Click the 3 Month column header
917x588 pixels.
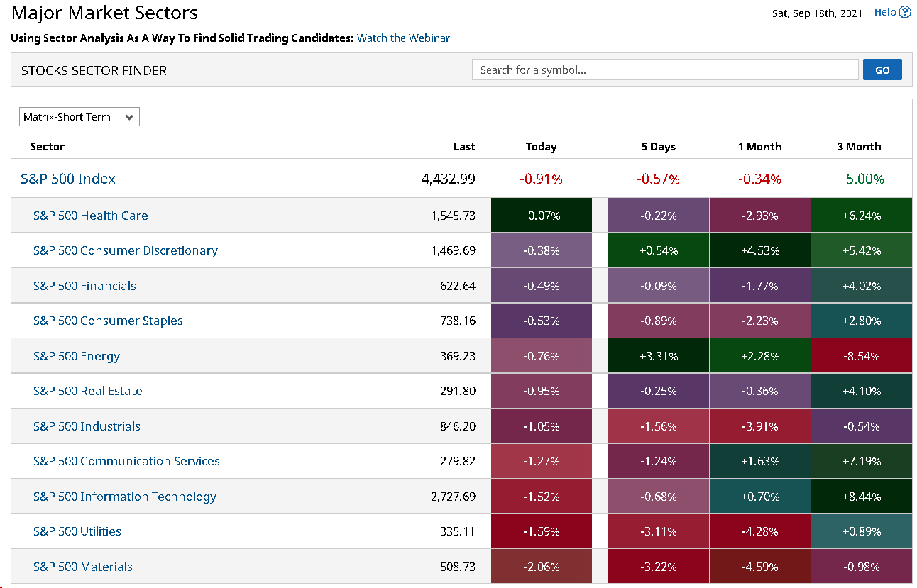pyautogui.click(x=859, y=147)
